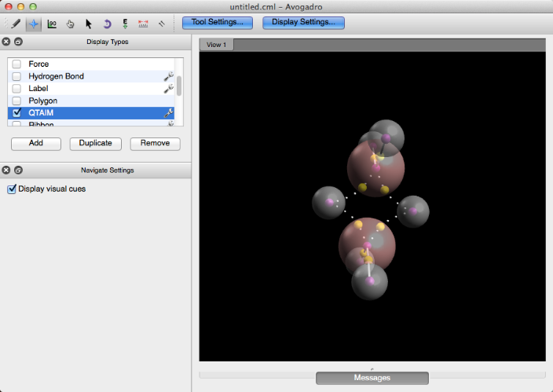
Task: Select the Navigate tool
Action: [x=34, y=24]
